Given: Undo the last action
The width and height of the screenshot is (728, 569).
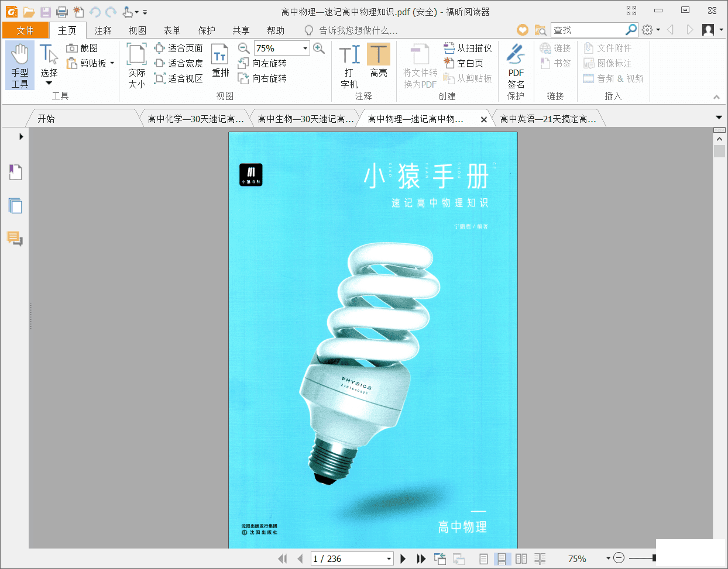Looking at the screenshot, I should [x=95, y=12].
